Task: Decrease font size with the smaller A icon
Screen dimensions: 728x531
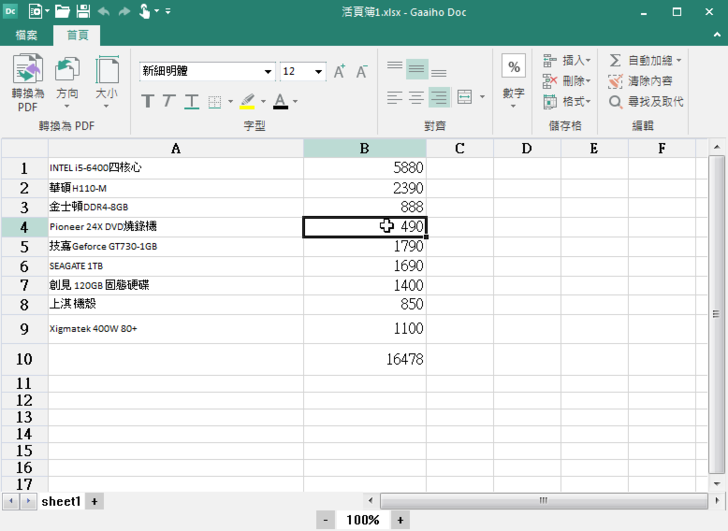Action: [362, 71]
